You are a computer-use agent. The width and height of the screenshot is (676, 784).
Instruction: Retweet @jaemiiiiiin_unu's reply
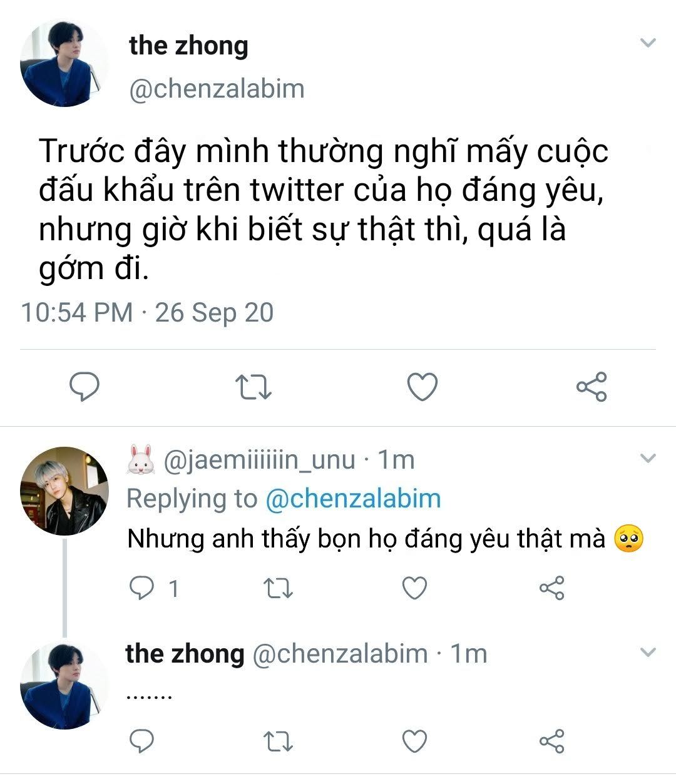coord(277,588)
